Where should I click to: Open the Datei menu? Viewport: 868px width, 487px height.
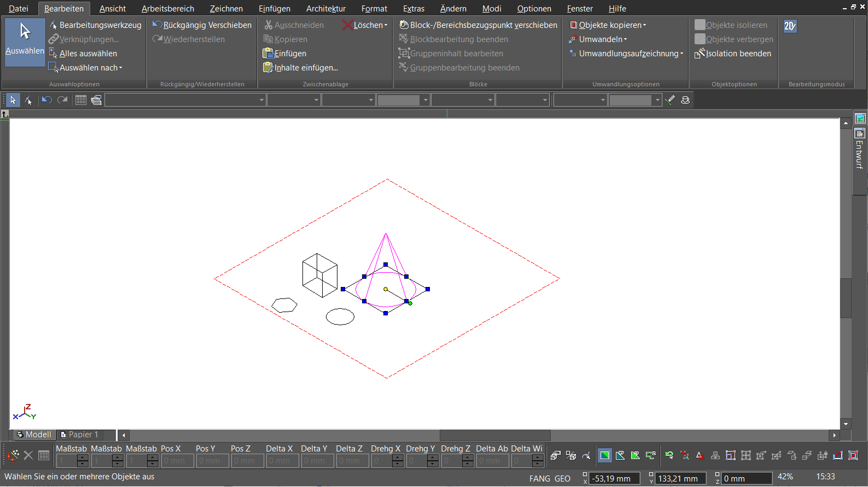(19, 9)
